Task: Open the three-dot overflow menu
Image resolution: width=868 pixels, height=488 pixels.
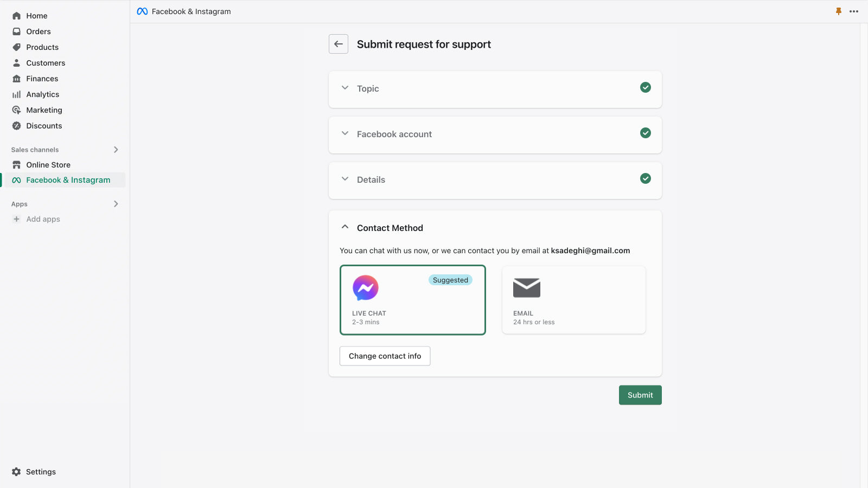Action: pyautogui.click(x=853, y=11)
